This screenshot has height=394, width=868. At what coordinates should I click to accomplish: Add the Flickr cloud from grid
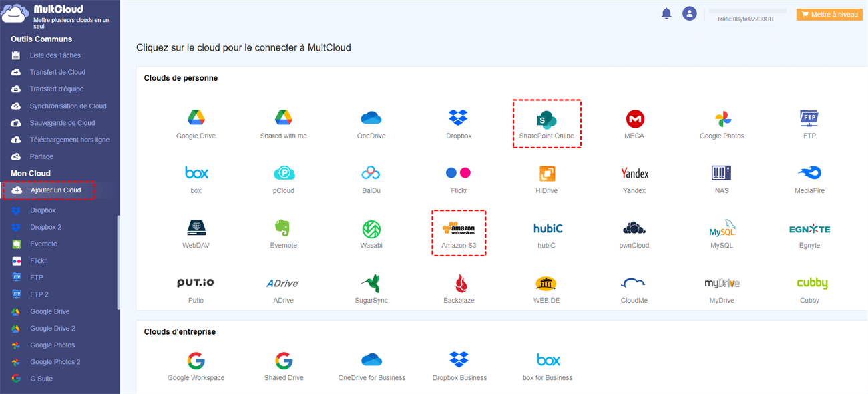click(458, 179)
